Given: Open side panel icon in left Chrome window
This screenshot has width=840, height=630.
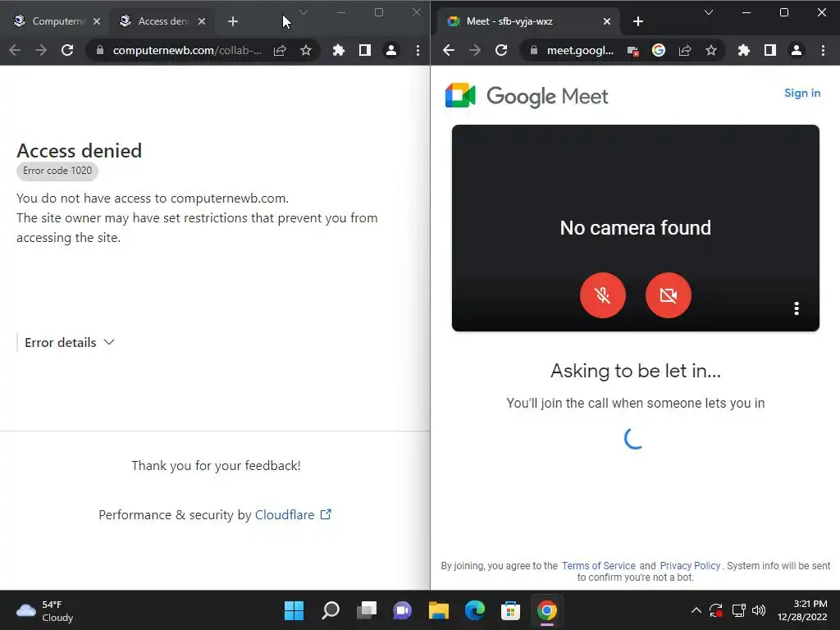Looking at the screenshot, I should pos(365,50).
